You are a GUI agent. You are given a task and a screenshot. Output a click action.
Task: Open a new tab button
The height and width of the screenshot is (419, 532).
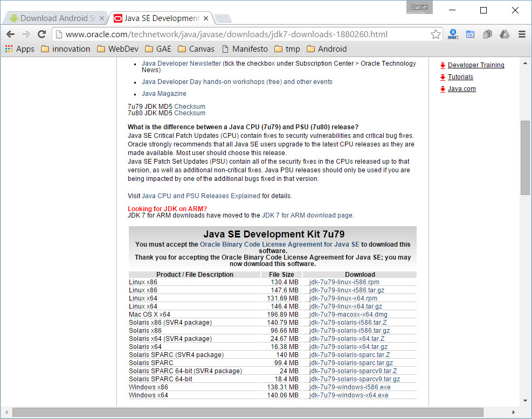click(223, 18)
